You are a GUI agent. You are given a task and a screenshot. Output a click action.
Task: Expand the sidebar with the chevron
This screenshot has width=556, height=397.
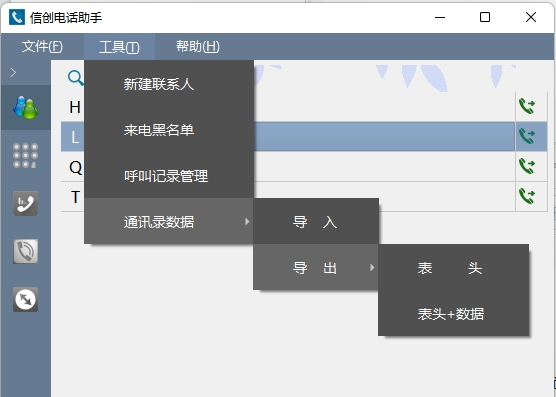(13, 72)
